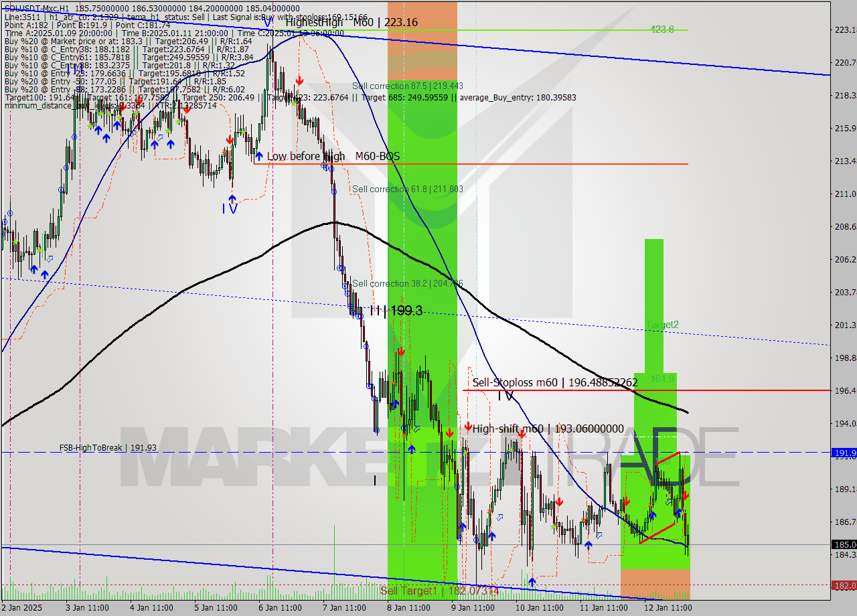857x616 pixels.
Task: Click the 189.1 price axis value
Action: click(845, 489)
